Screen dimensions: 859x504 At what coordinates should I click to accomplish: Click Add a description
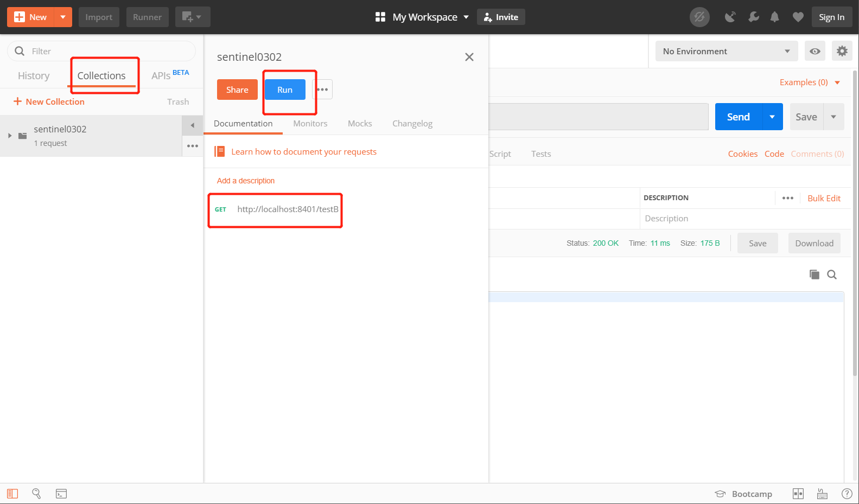[x=246, y=181]
